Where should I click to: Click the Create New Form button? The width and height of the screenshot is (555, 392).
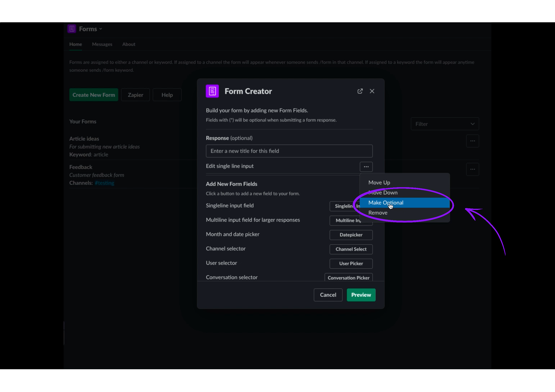[x=94, y=95]
